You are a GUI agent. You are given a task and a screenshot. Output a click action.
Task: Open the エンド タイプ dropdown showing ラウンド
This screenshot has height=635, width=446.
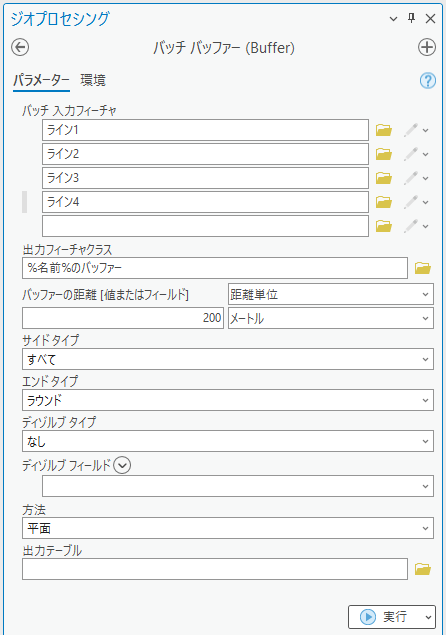228,400
